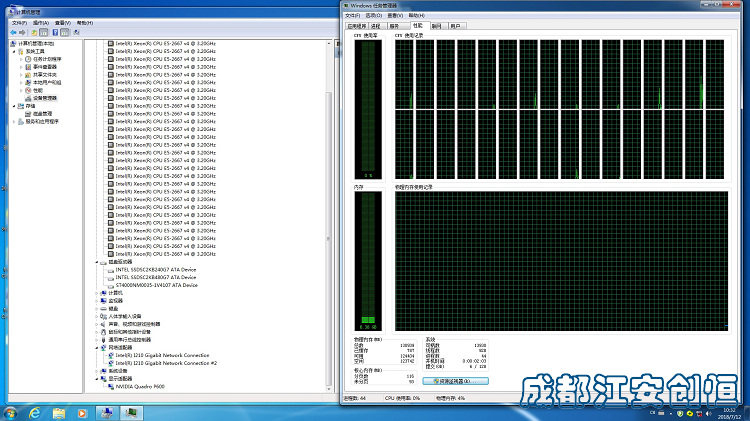
Task: Expand the Monitors (监视器) device node
Action: [97, 301]
